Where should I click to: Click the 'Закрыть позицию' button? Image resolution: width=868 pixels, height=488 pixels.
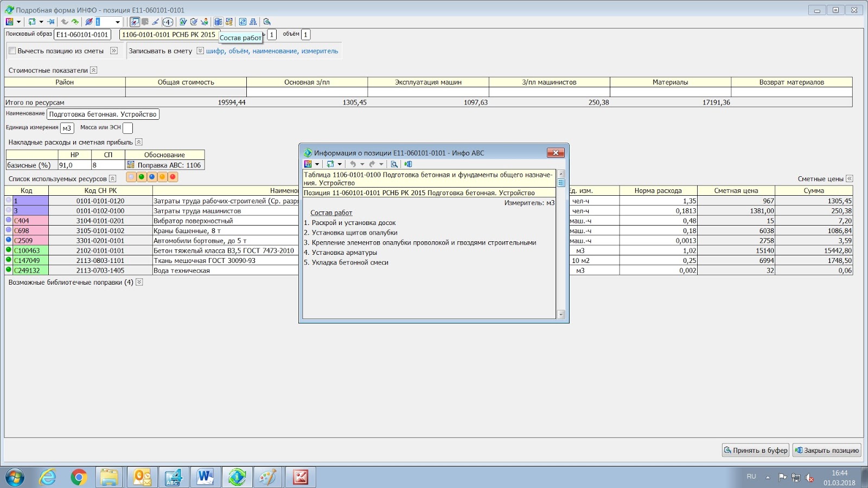tap(827, 450)
